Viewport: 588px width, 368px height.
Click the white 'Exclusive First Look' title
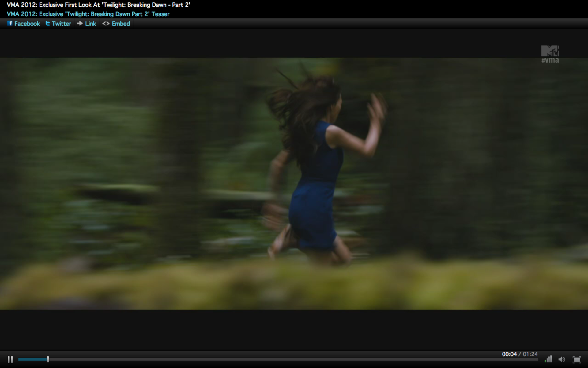[98, 5]
